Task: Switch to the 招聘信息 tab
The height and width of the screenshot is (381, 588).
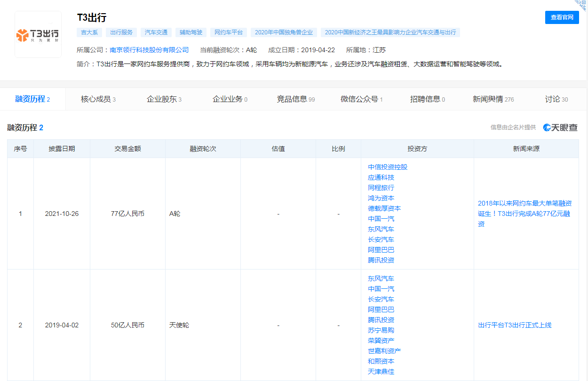Action: [427, 99]
